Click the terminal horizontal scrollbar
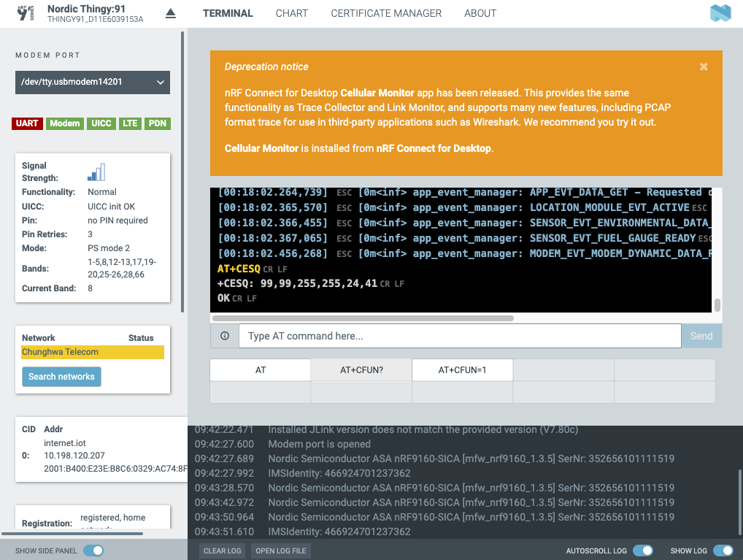Image resolution: width=743 pixels, height=560 pixels. (x=363, y=318)
